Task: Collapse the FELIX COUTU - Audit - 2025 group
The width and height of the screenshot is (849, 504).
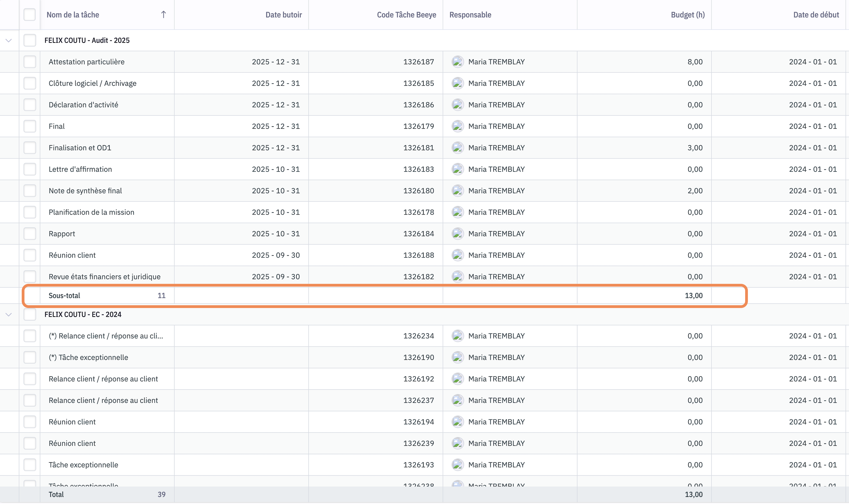Action: tap(9, 40)
